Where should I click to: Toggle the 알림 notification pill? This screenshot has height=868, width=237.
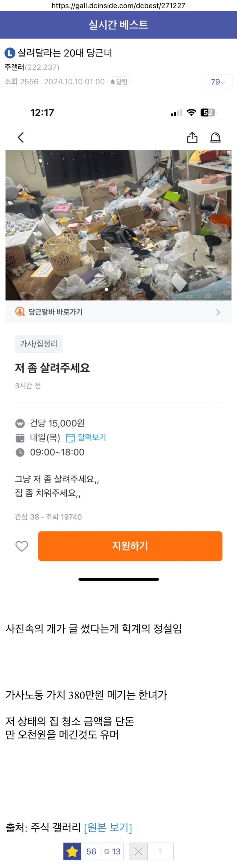(119, 81)
